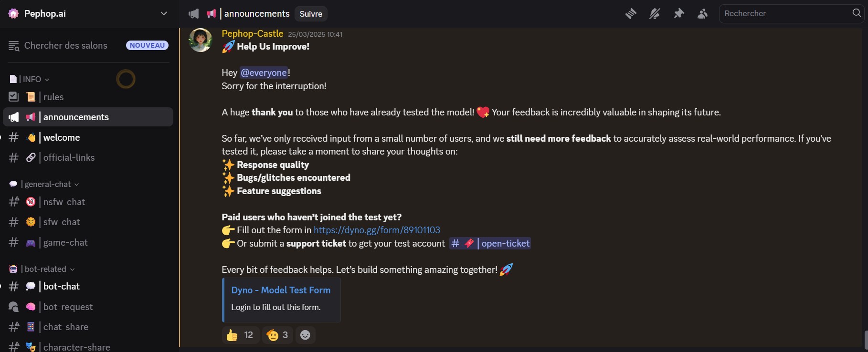Open the dyno.gg form link

tap(377, 230)
